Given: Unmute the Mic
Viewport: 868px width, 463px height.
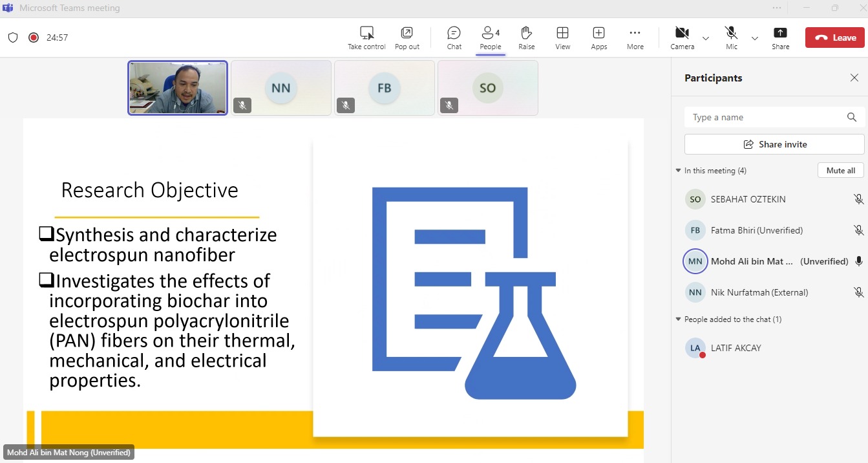Looking at the screenshot, I should 731,33.
